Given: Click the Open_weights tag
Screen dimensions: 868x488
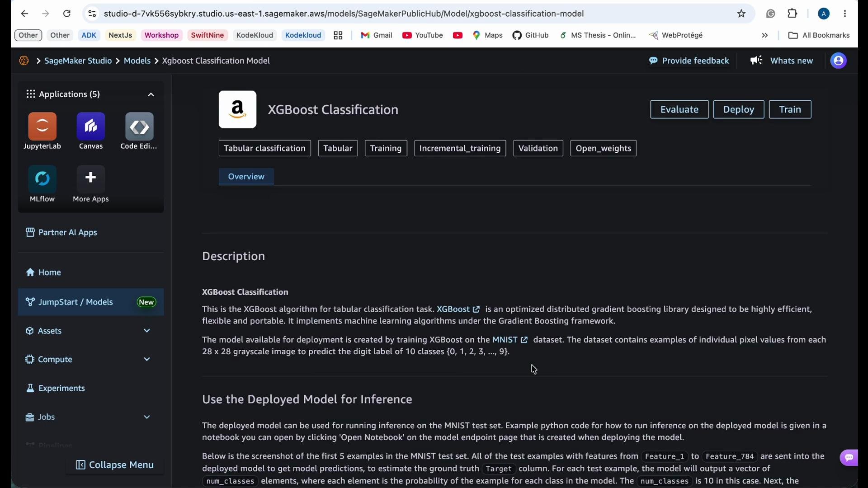Looking at the screenshot, I should (603, 148).
